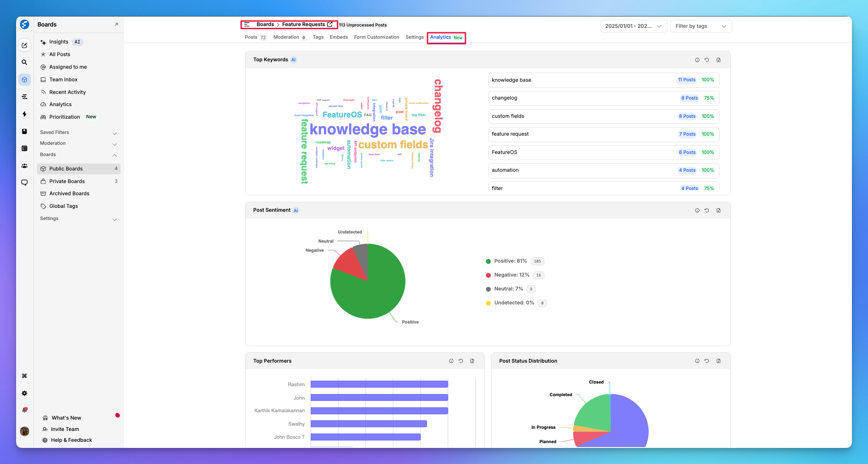868x464 pixels.
Task: Click the notifications bell icon
Action: pos(24,410)
